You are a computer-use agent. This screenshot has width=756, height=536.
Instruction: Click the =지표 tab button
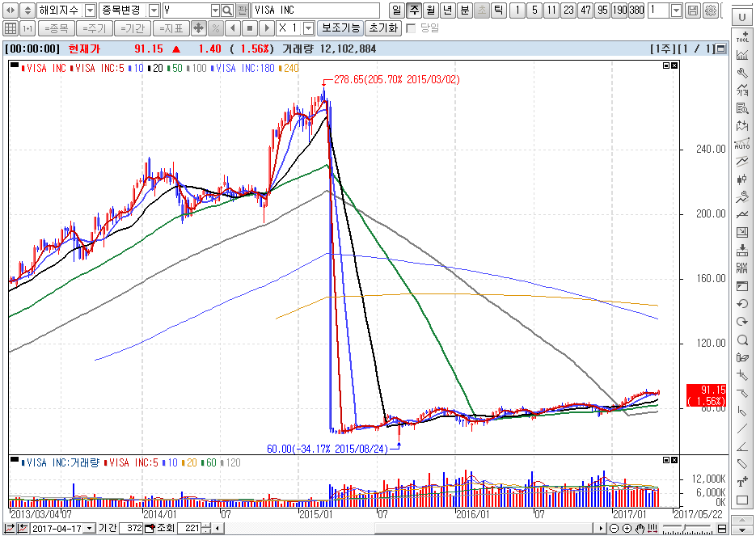(171, 28)
